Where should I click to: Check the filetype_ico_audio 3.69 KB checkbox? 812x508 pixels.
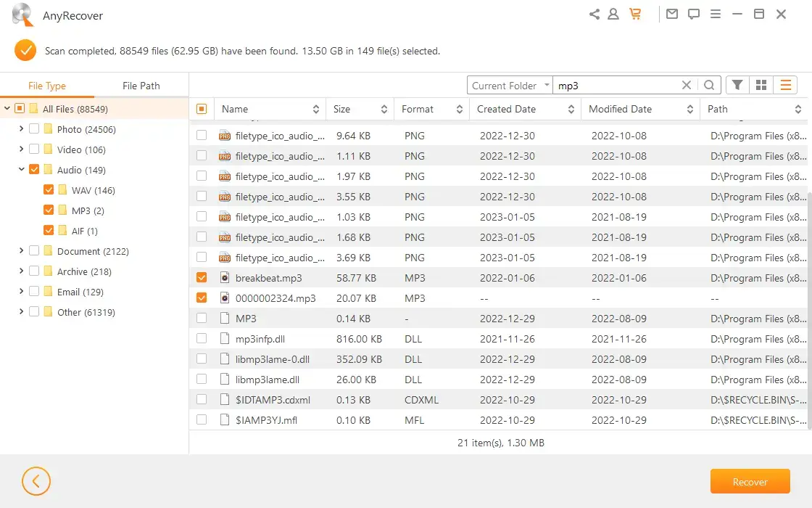coord(202,257)
